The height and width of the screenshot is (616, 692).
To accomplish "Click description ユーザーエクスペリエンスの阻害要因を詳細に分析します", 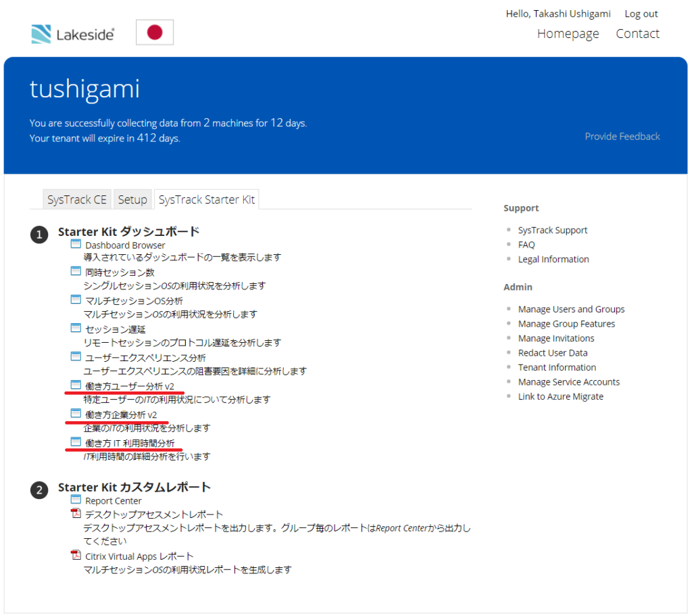I will [x=195, y=371].
